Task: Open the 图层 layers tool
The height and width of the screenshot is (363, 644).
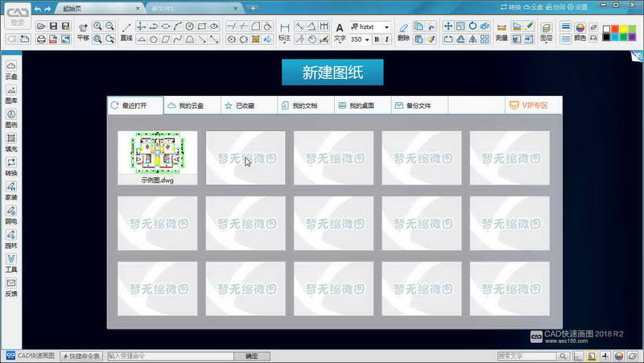Action: coord(547,31)
